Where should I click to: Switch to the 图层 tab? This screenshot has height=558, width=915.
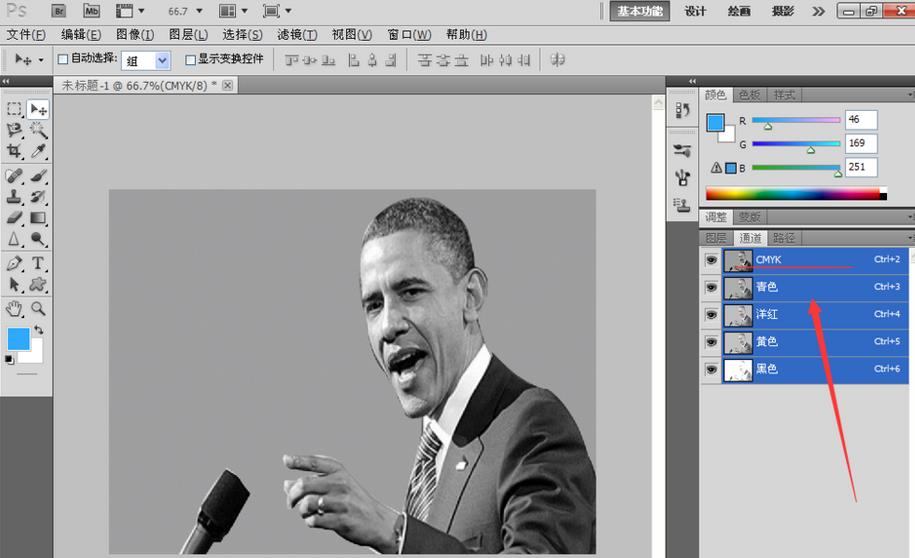[716, 238]
